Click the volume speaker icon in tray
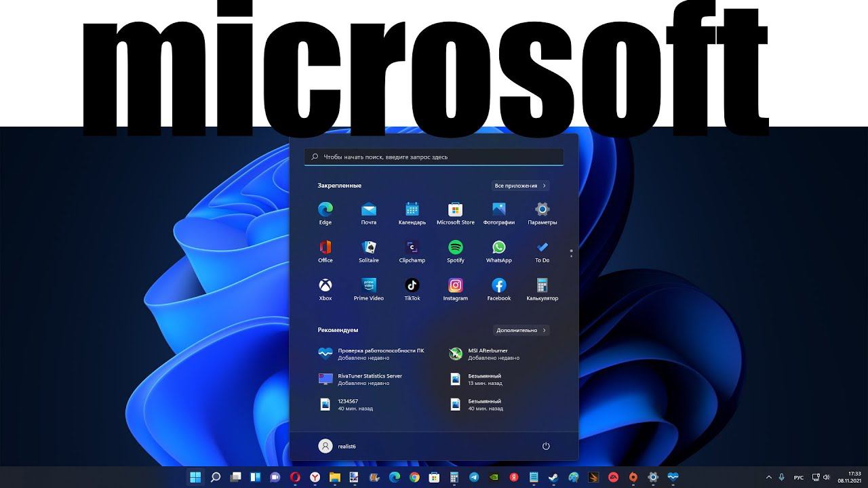Image resolution: width=868 pixels, height=488 pixels. [826, 477]
